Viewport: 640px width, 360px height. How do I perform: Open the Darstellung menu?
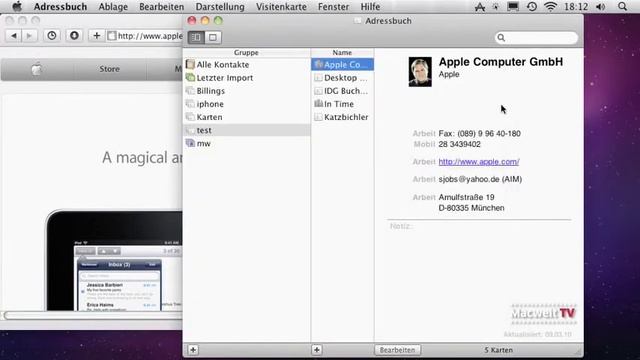[x=220, y=7]
